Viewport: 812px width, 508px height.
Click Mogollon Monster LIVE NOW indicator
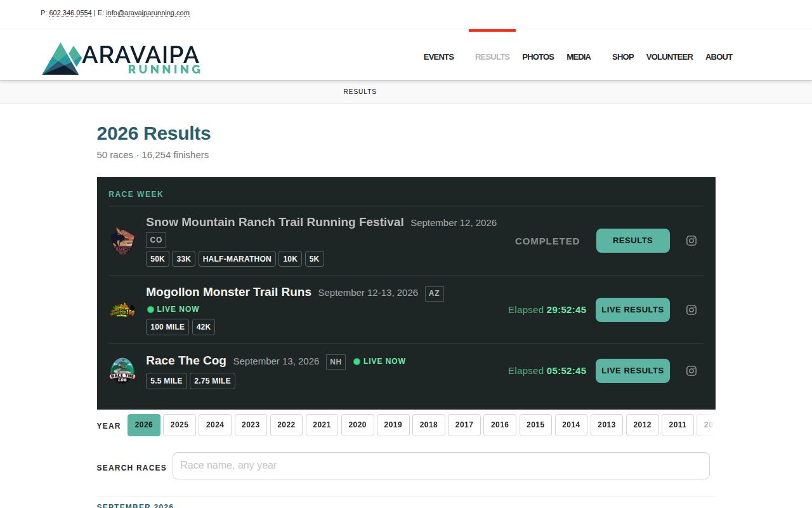coord(173,309)
